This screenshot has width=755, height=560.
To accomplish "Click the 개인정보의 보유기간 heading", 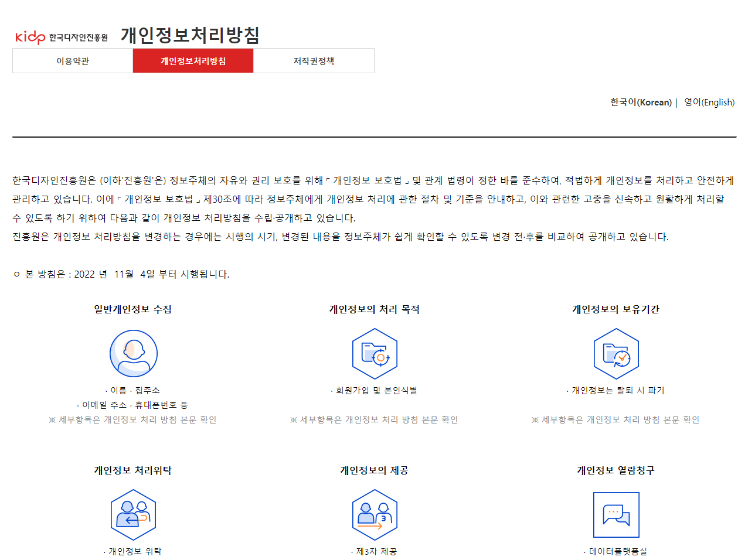I will 616,309.
